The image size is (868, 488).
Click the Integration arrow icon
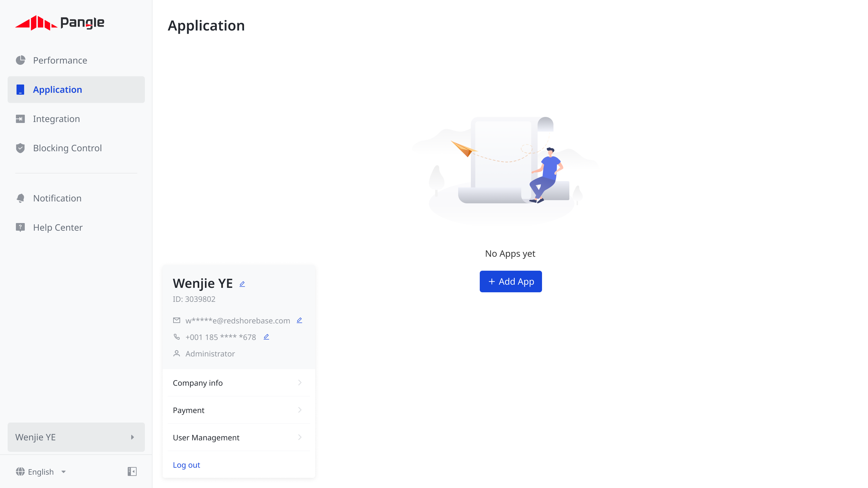click(x=21, y=119)
